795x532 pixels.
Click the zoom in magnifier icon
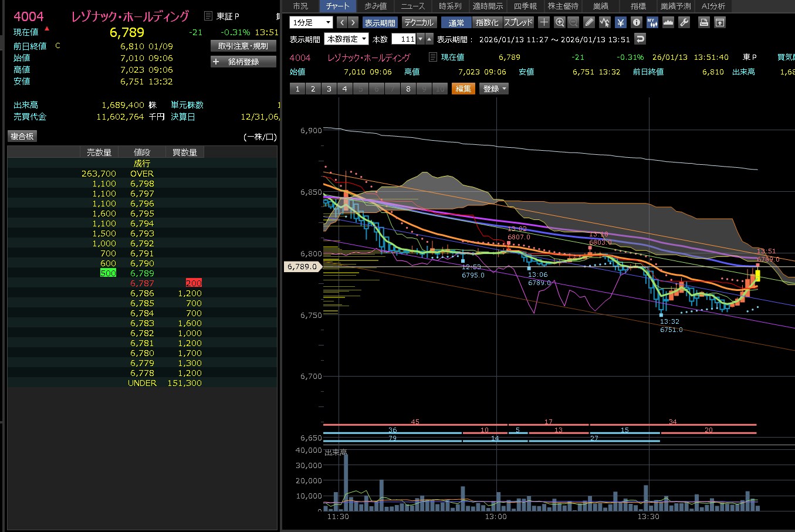point(560,22)
